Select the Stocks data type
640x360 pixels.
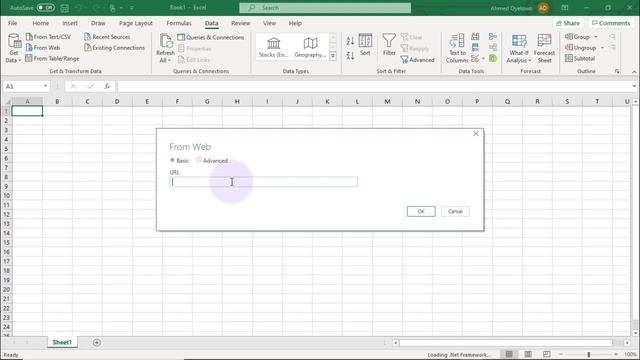(273, 48)
